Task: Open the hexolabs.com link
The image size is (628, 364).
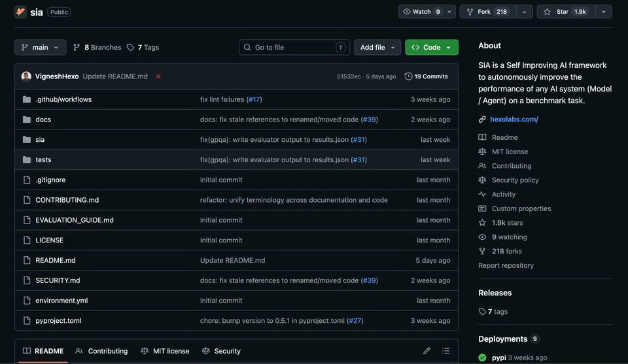Action: (x=514, y=119)
